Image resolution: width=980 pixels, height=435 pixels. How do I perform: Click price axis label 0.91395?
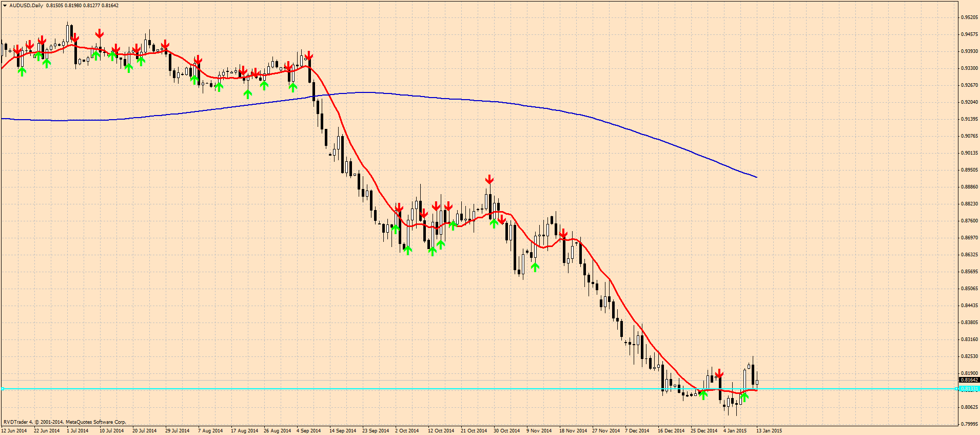pyautogui.click(x=969, y=119)
